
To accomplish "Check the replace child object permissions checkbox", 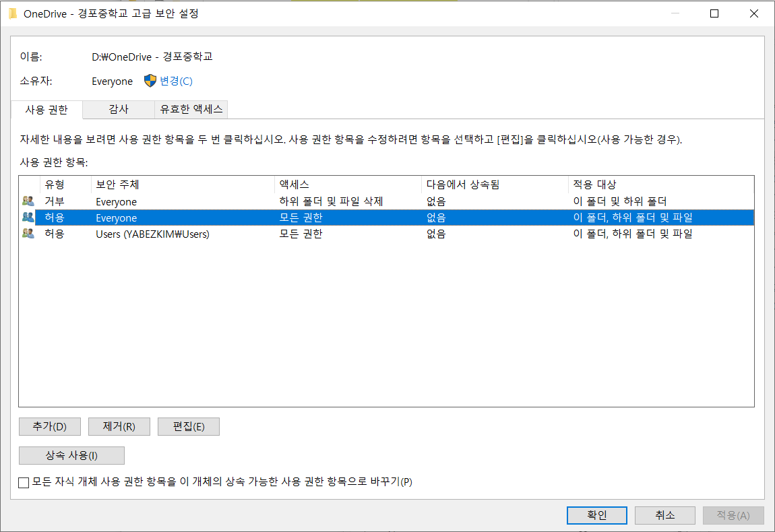I will [x=23, y=482].
